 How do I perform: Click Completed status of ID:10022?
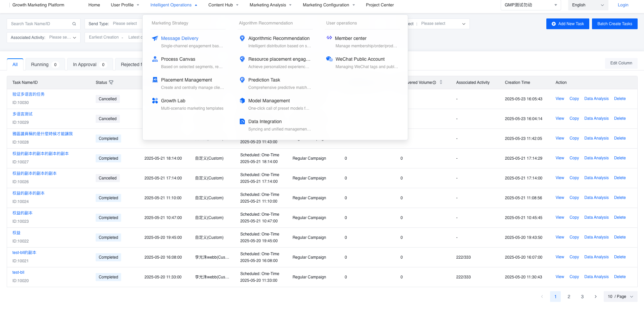[108, 237]
